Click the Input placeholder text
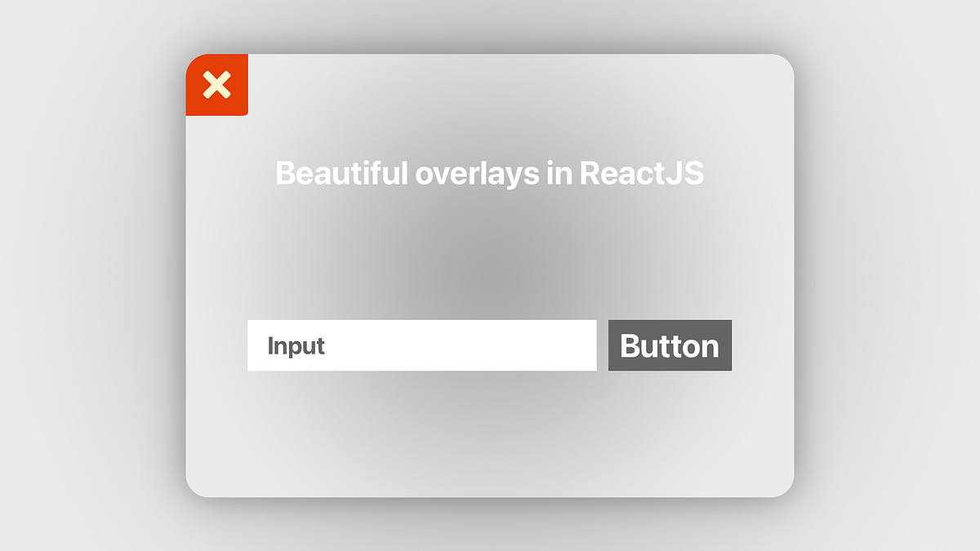The height and width of the screenshot is (551, 980). click(x=296, y=345)
